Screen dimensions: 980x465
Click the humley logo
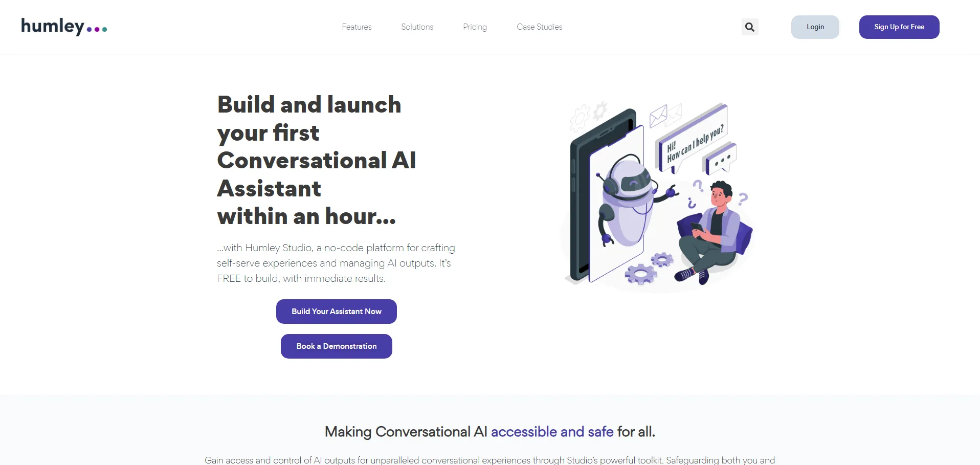click(x=64, y=27)
